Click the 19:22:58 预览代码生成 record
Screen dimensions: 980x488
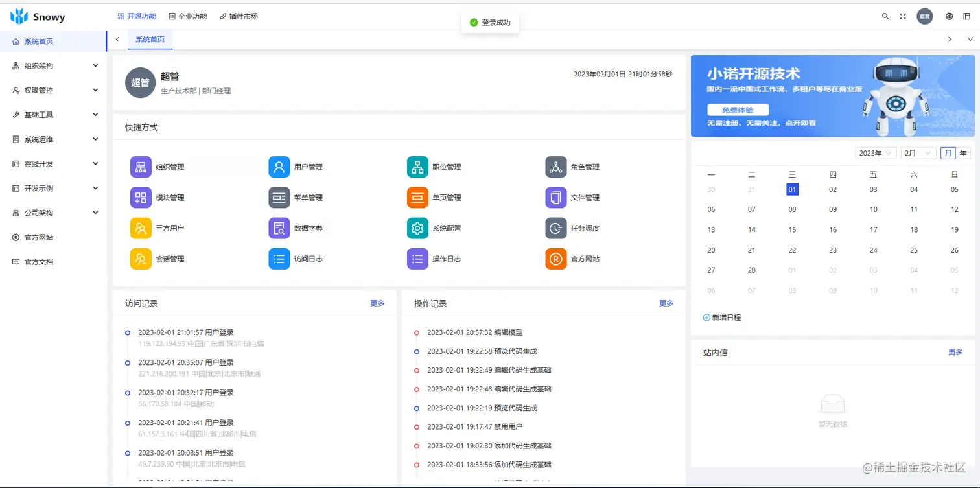[482, 351]
